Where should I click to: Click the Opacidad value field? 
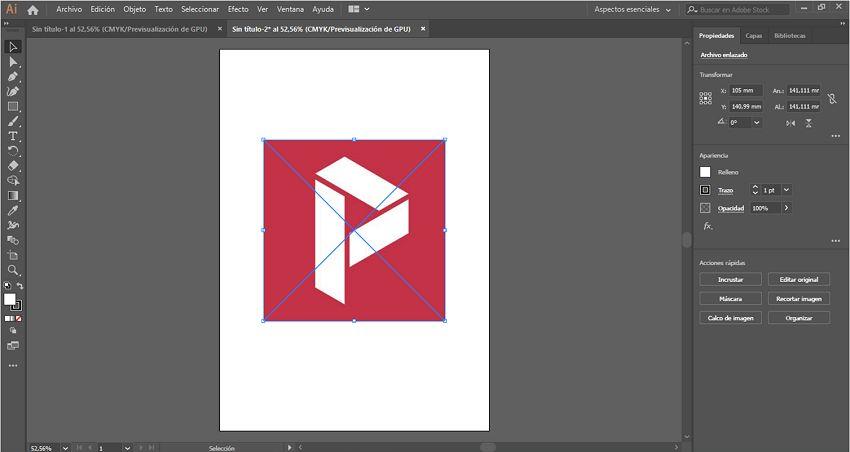point(765,208)
